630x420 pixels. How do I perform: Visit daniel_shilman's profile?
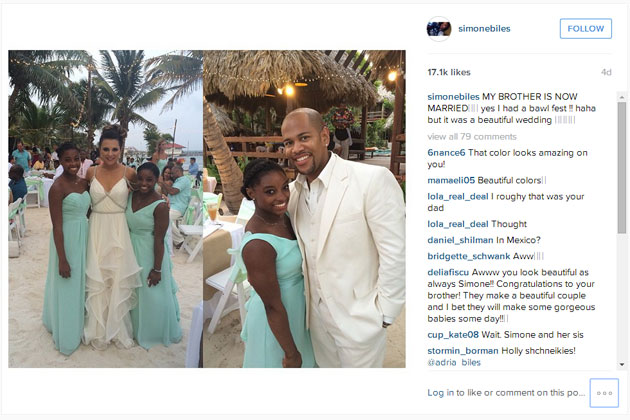(x=460, y=240)
